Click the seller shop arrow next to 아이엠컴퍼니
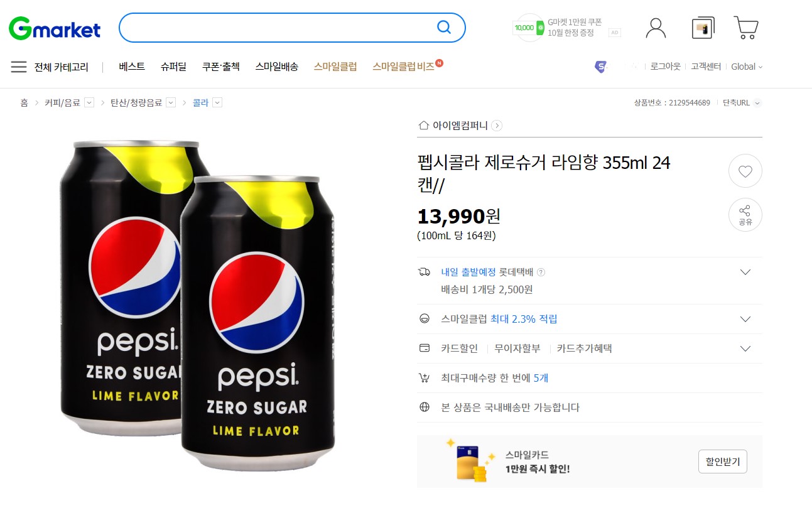Image resolution: width=812 pixels, height=513 pixels. pyautogui.click(x=497, y=126)
